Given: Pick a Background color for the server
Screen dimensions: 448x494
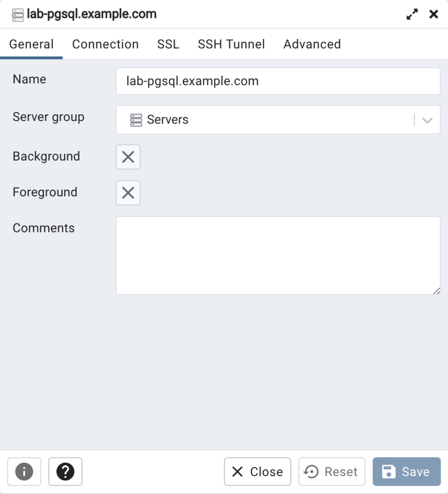Looking at the screenshot, I should click(x=128, y=157).
